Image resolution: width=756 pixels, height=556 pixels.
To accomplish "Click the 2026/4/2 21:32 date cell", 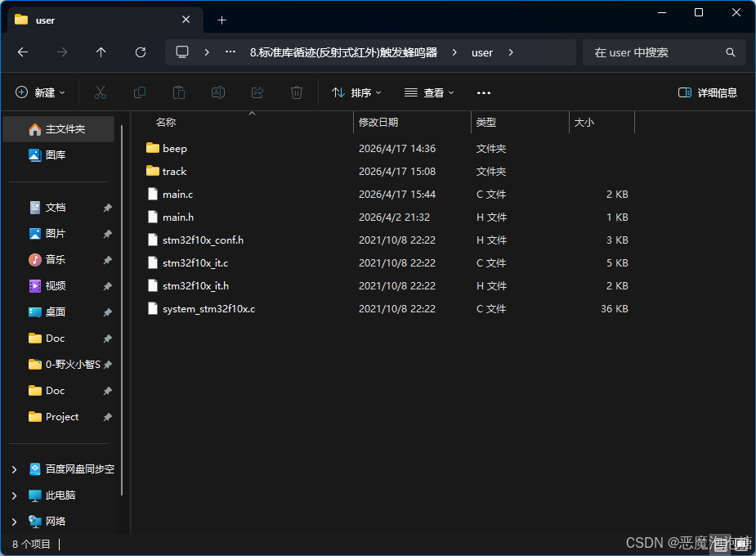I will coord(394,217).
